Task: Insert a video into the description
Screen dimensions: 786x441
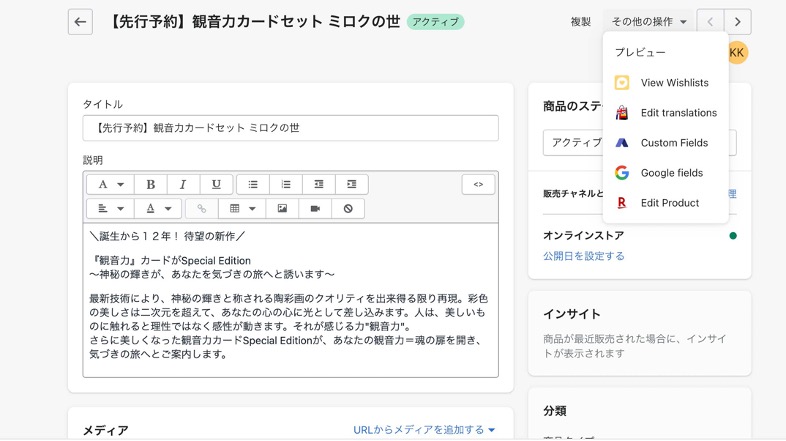Action: [x=315, y=209]
